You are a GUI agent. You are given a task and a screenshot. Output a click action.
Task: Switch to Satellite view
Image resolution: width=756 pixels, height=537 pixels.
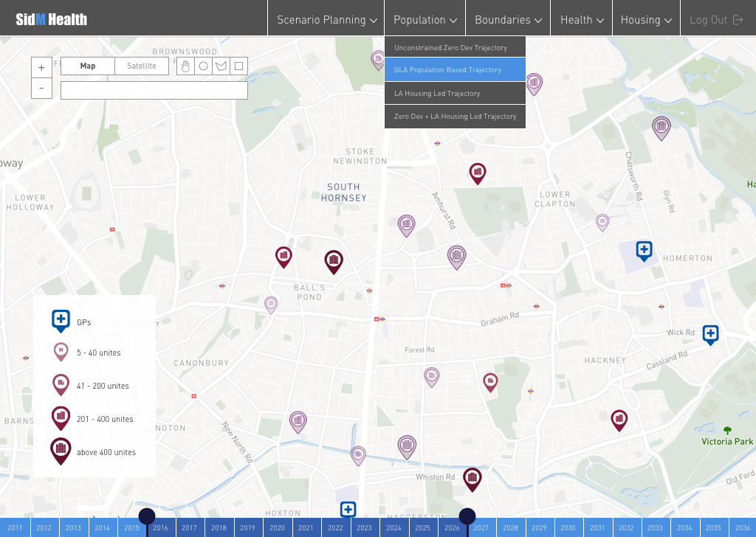point(142,66)
